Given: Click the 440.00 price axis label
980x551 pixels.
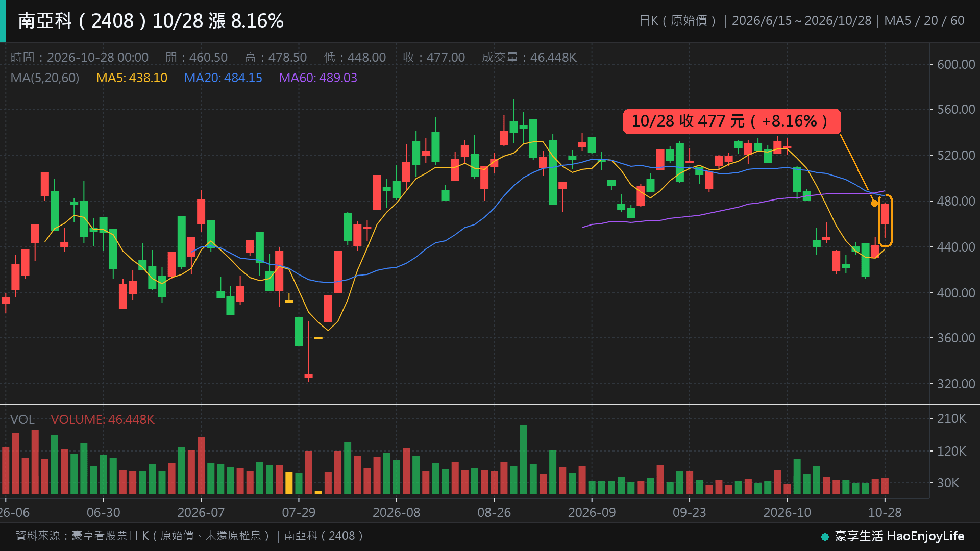Looking at the screenshot, I should tap(956, 247).
